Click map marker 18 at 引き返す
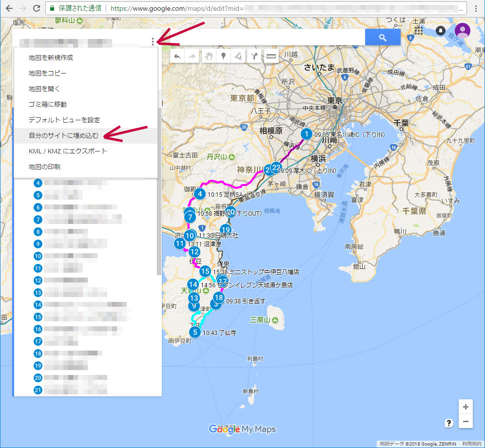485x448 pixels. [219, 297]
